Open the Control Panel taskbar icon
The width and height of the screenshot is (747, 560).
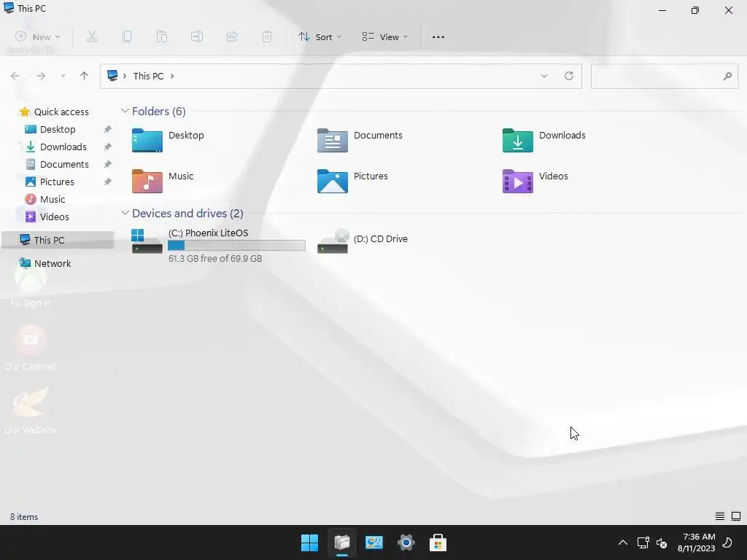(x=374, y=542)
